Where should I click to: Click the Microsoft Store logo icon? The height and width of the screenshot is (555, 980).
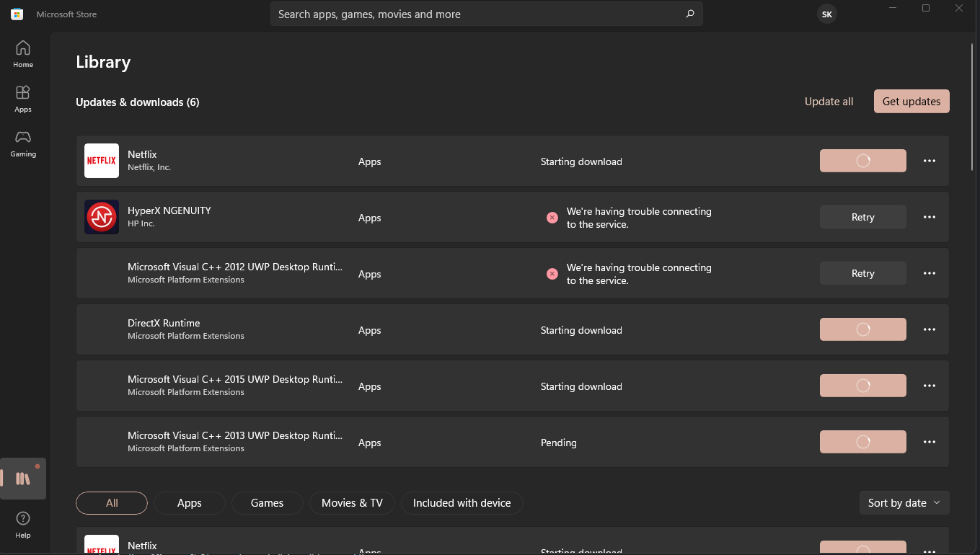pos(17,14)
